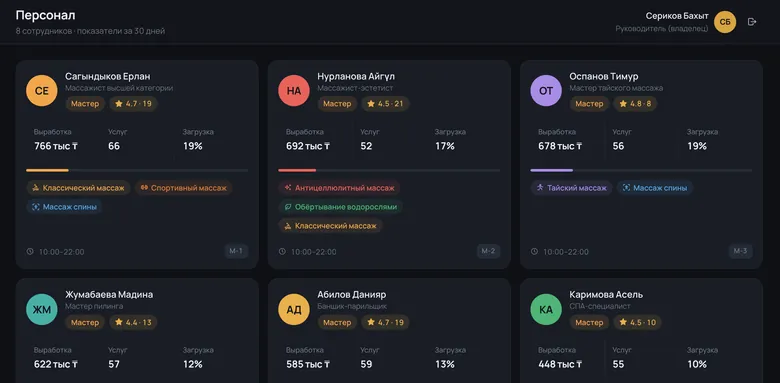This screenshot has width=780, height=383.
Task: Click the СЕ avatar of Сагындыков Ерлан
Action: pos(42,91)
